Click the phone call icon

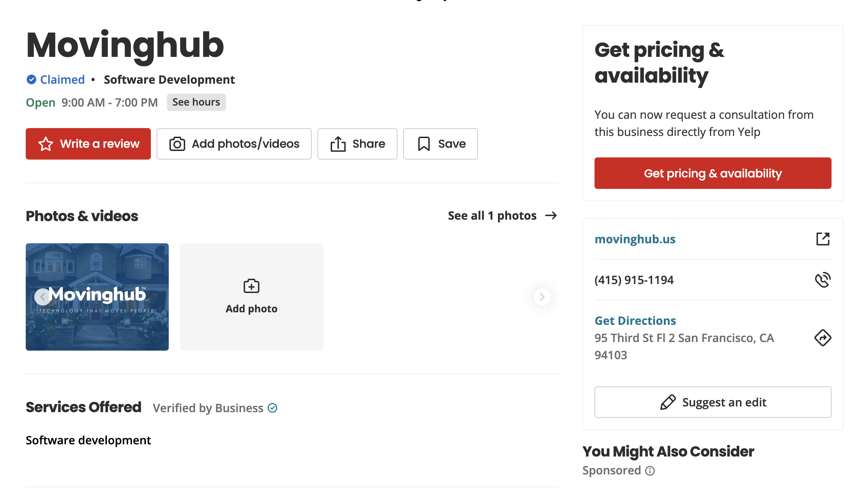pos(823,280)
